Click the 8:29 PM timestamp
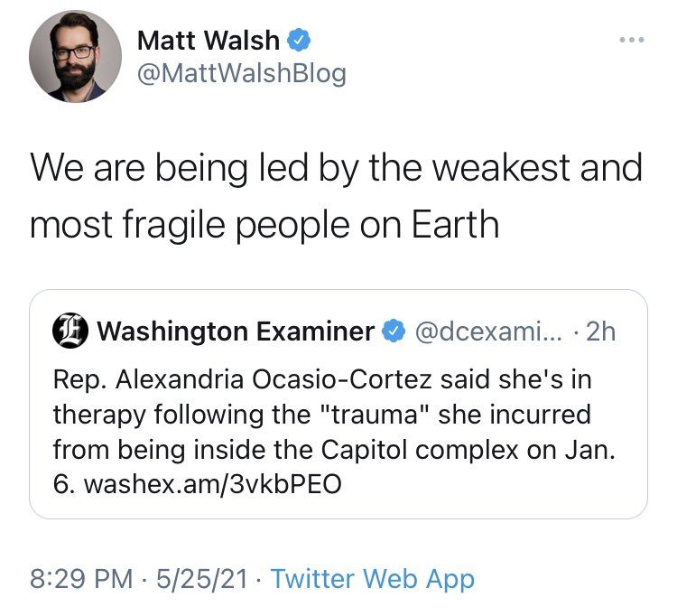 point(81,578)
